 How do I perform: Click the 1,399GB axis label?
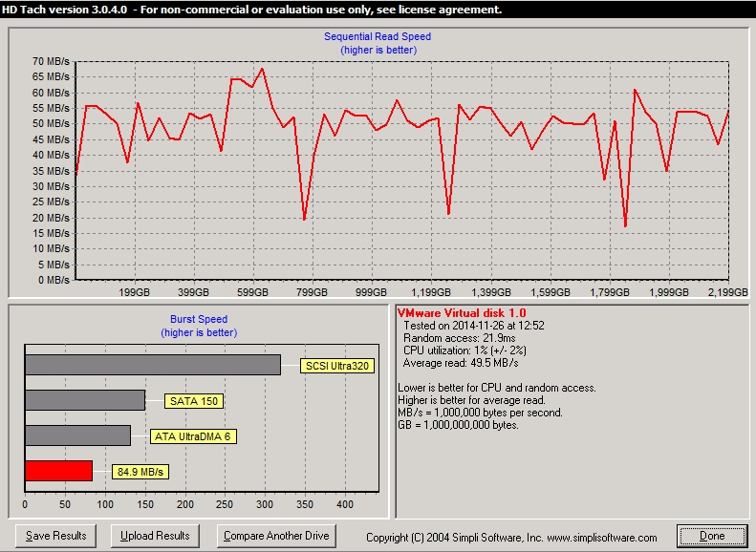tap(491, 292)
